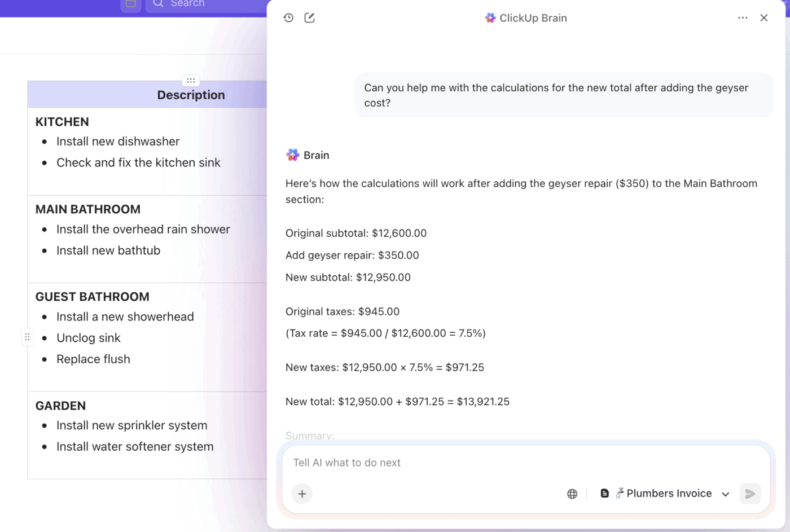
Task: Click the tax rate 7.5% calculation line
Action: [x=385, y=333]
